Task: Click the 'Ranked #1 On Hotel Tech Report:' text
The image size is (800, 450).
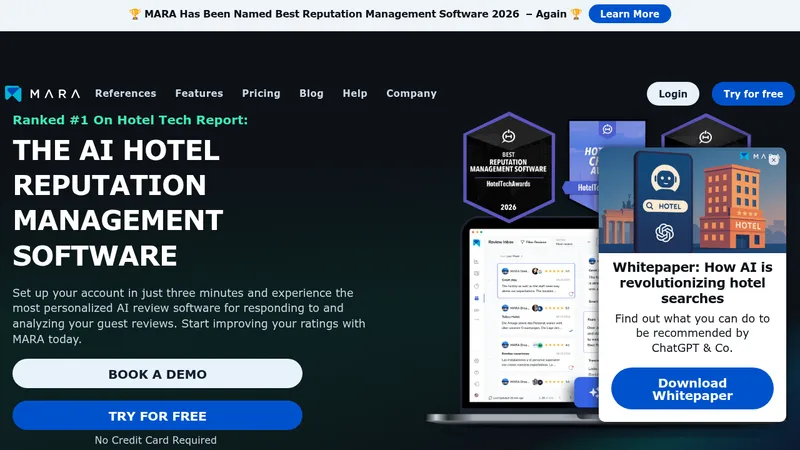Action: [x=130, y=120]
